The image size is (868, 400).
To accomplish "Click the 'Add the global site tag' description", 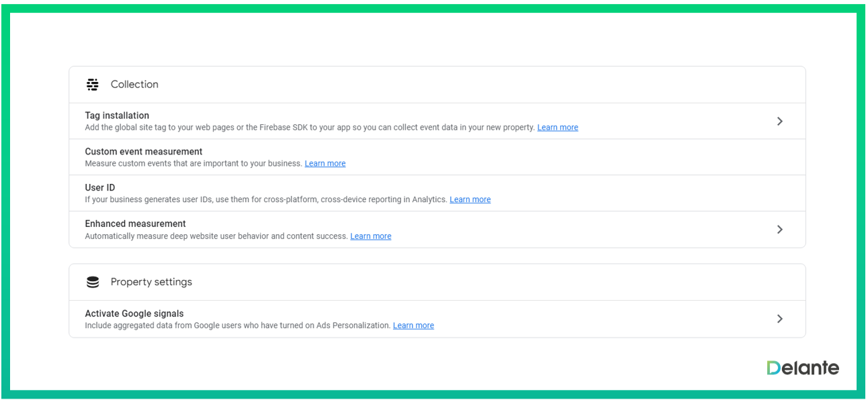I will click(310, 128).
